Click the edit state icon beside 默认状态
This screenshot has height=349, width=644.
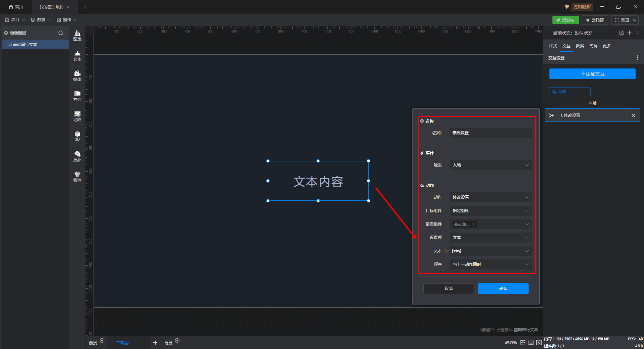point(621,33)
